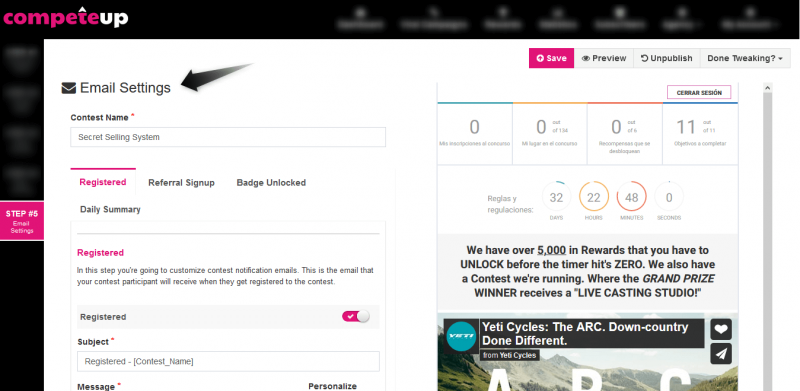This screenshot has width=800, height=391.
Task: Click the paper plane share icon
Action: pyautogui.click(x=721, y=353)
